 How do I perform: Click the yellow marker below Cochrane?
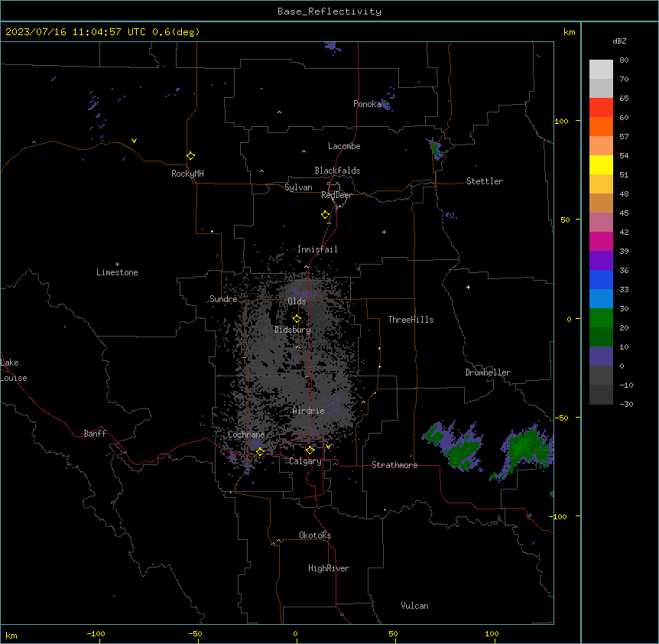pos(260,452)
